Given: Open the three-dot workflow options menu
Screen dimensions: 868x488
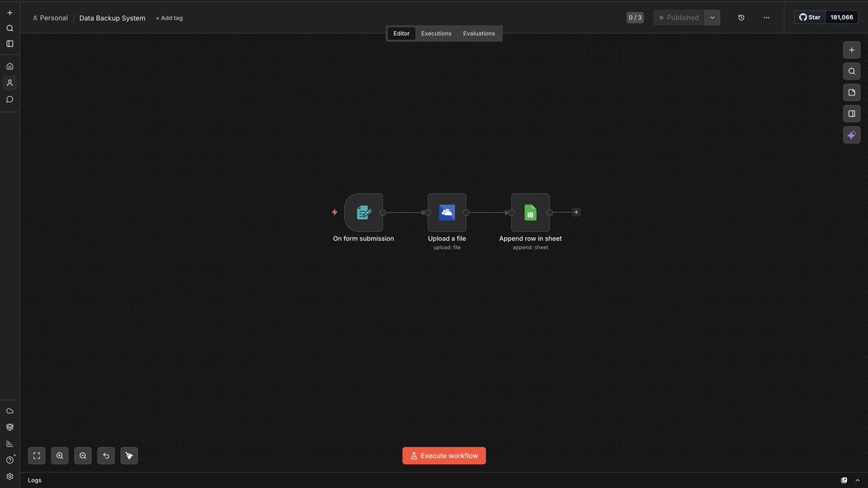Looking at the screenshot, I should click(766, 17).
